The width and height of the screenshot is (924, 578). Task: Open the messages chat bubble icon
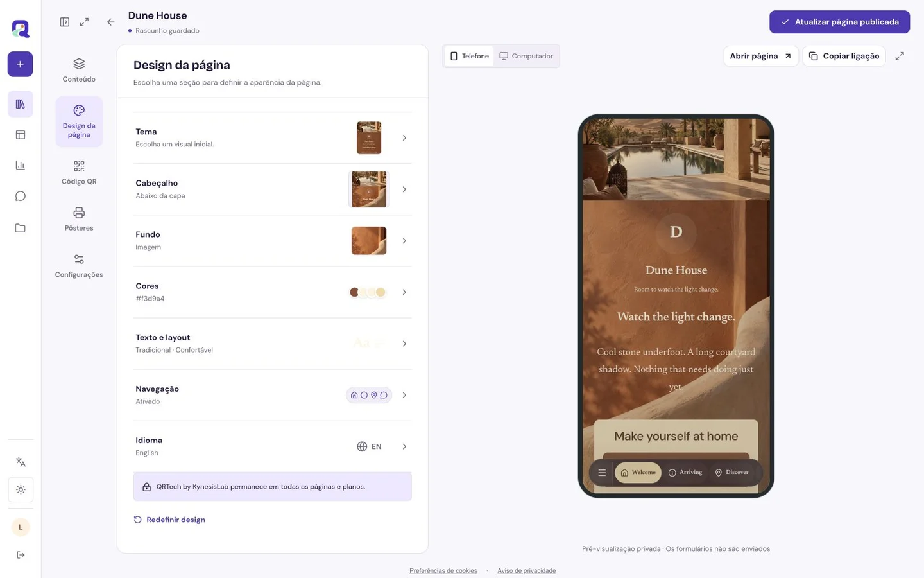tap(21, 197)
